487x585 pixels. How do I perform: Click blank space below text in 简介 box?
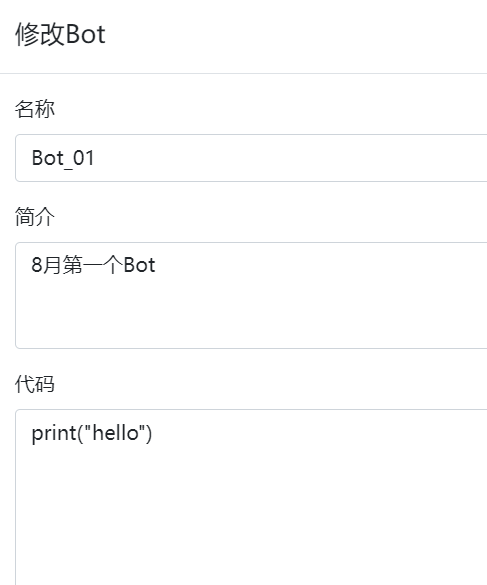(x=251, y=313)
